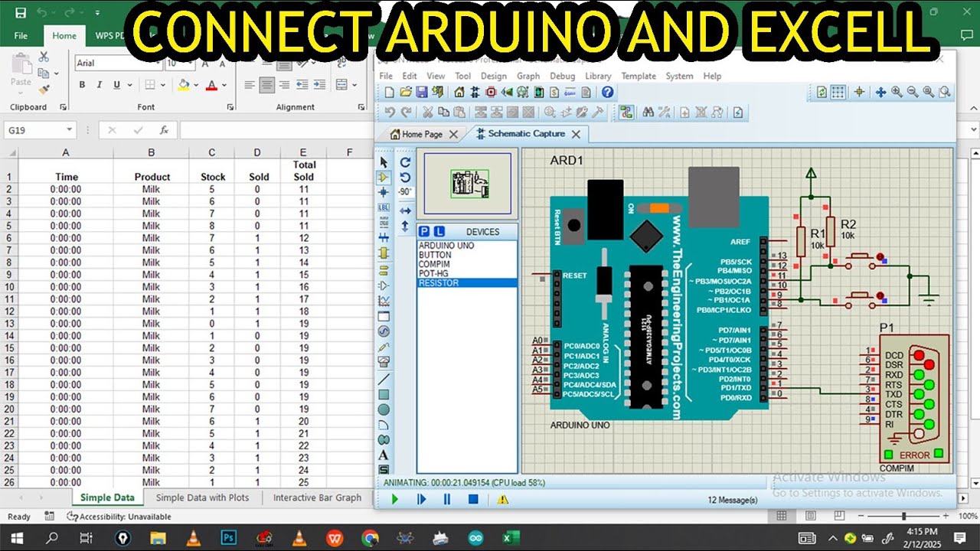The width and height of the screenshot is (980, 551).
Task: Click the Rotate Clockwise icon
Action: [x=406, y=161]
